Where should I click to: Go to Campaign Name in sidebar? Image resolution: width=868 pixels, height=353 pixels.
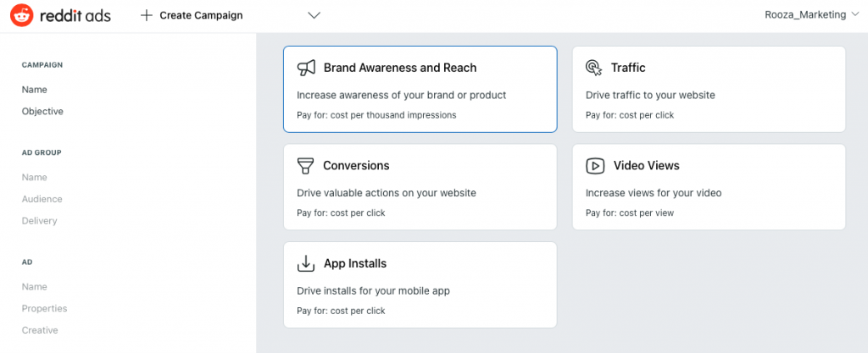[x=34, y=90]
